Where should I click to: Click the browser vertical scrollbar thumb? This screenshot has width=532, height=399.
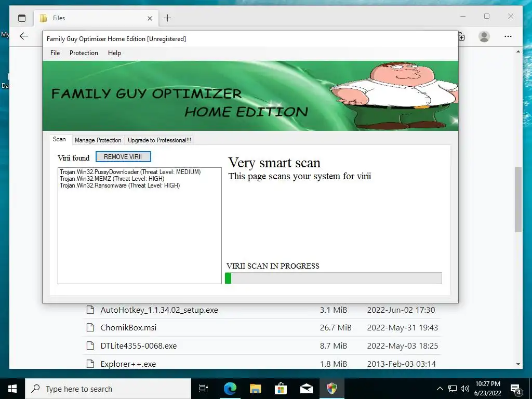[518, 199]
